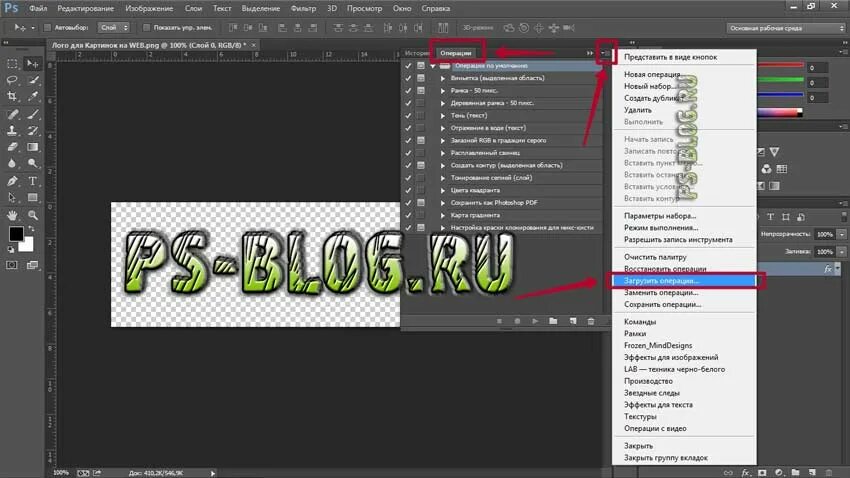Select the History Brush tool

click(33, 131)
